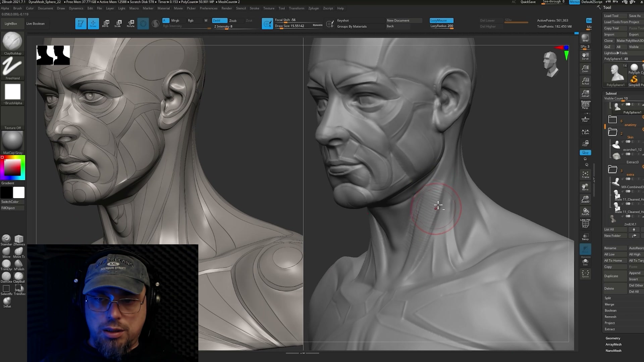
Task: Open the Zplugin menu
Action: [x=314, y=8]
